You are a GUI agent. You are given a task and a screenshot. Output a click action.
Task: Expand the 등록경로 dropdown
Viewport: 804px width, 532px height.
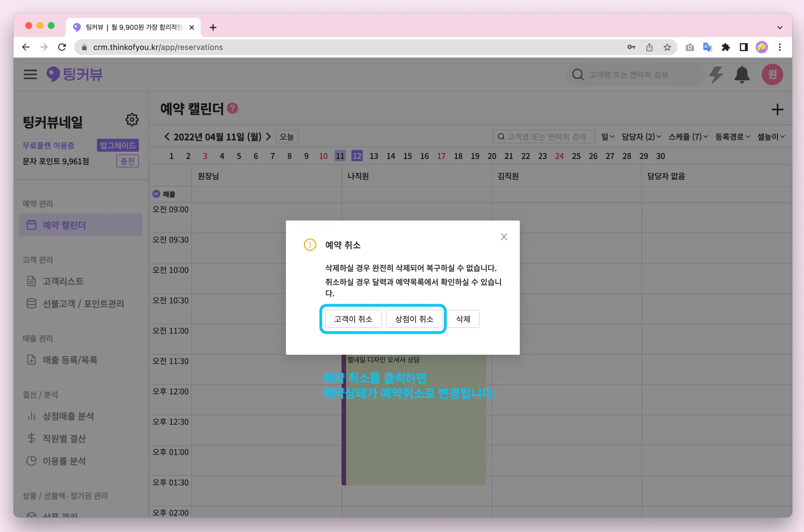point(732,137)
